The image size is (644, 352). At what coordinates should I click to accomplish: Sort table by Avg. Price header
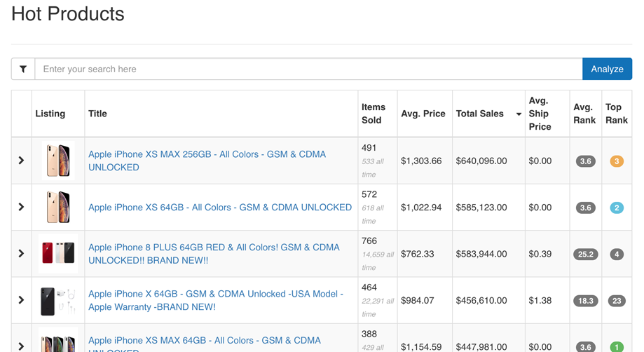point(423,114)
